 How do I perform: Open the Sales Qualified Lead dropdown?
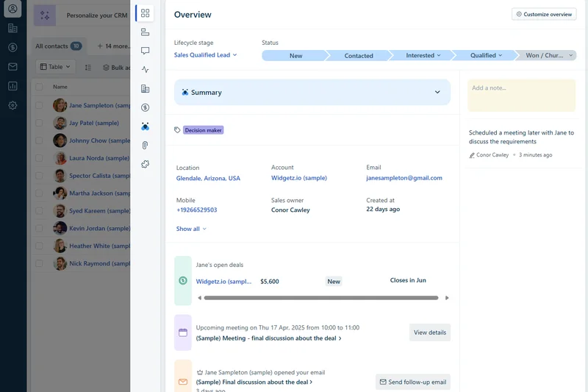205,55
